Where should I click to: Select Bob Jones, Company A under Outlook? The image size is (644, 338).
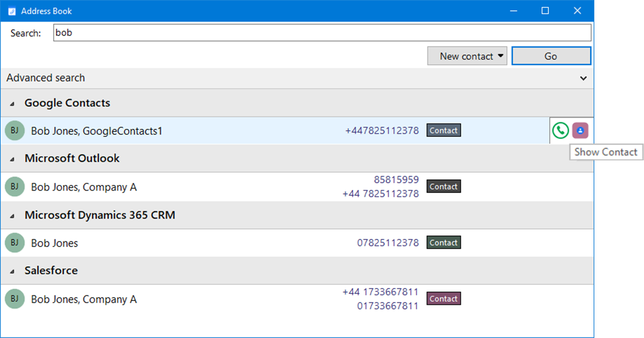[84, 187]
